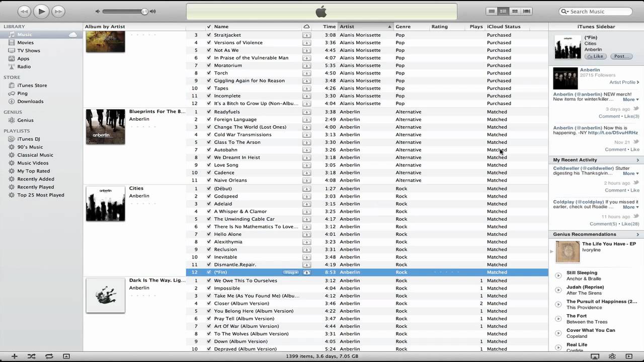Sort by Name column header
Screen dimensions: 644x362
[x=257, y=27]
